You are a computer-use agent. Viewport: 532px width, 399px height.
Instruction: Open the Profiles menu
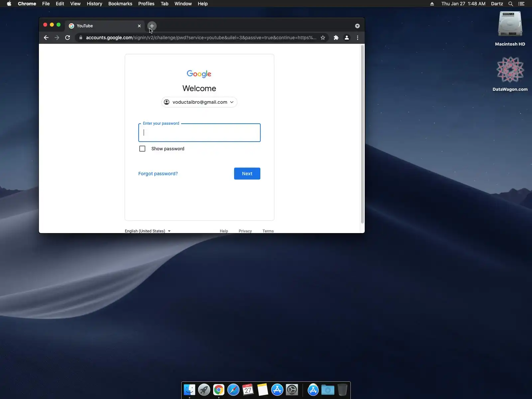click(146, 4)
